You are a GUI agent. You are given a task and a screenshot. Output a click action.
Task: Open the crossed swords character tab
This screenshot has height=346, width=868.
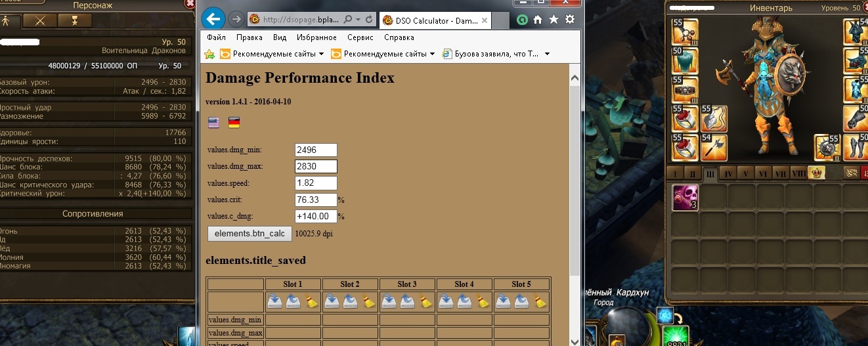41,20
